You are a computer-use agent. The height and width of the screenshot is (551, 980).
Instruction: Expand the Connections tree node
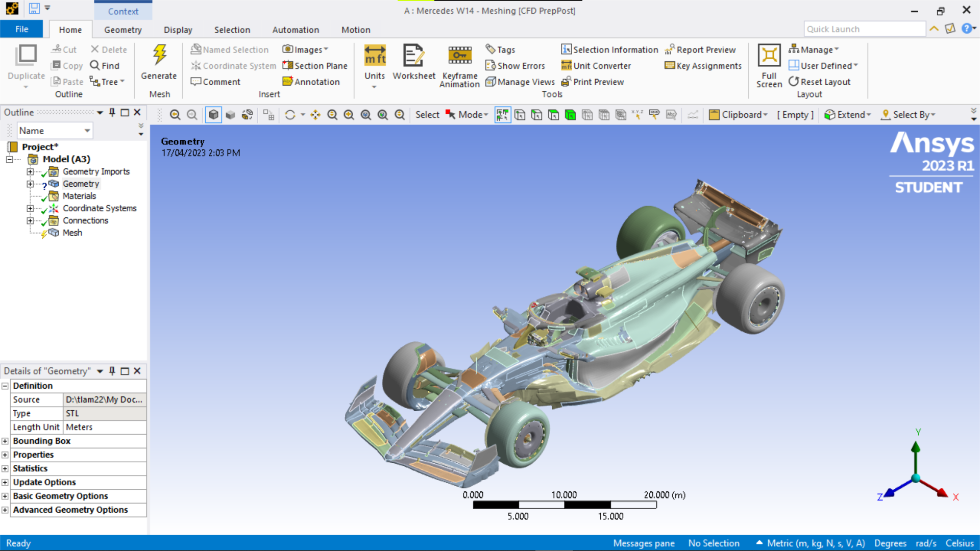click(30, 221)
